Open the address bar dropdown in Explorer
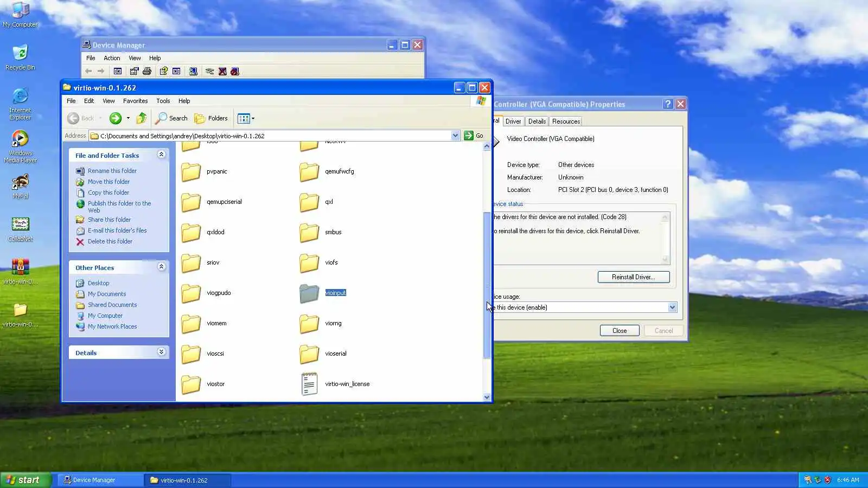The width and height of the screenshot is (868, 488). click(455, 136)
